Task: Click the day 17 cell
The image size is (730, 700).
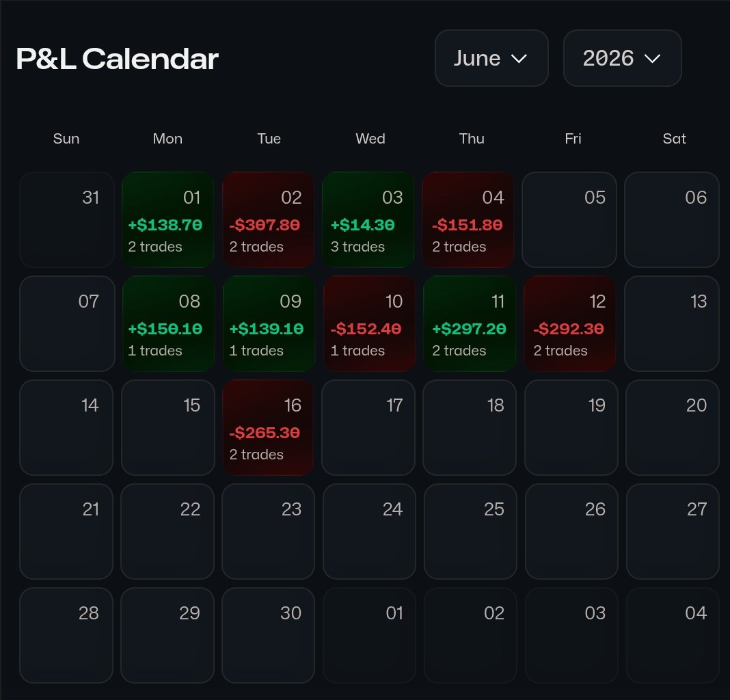Action: 368,427
